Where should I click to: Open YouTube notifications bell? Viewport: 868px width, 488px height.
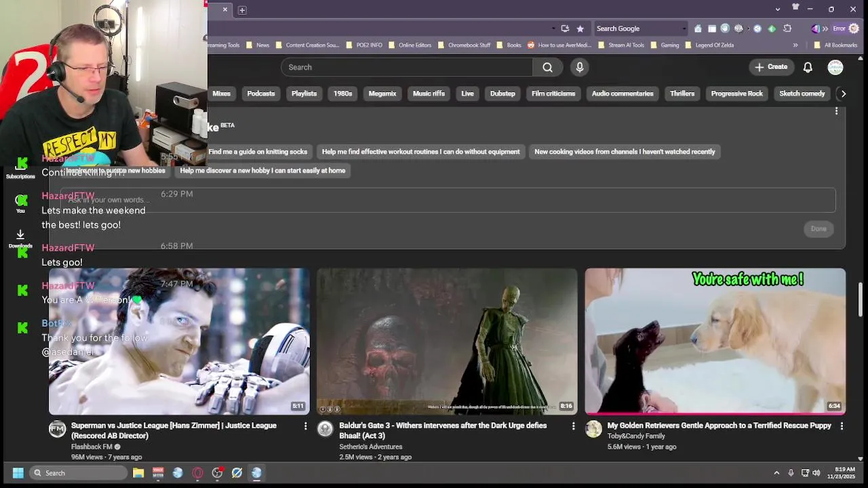coord(808,67)
